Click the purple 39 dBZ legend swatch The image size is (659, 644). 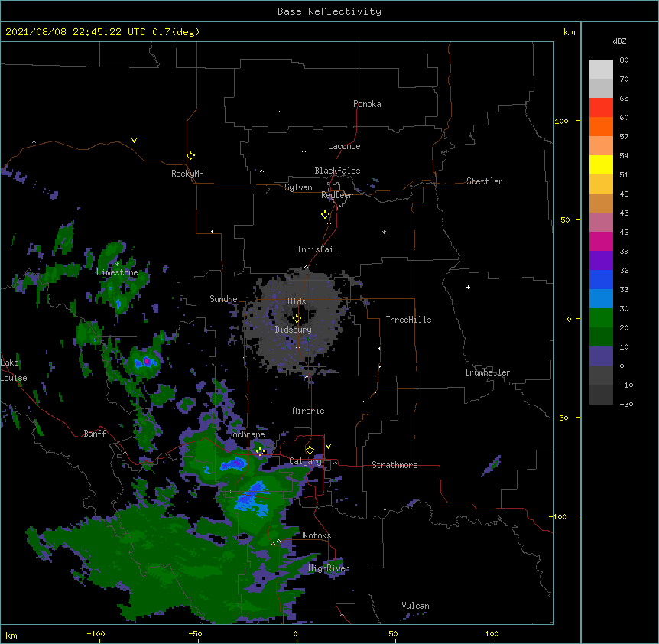click(x=601, y=261)
